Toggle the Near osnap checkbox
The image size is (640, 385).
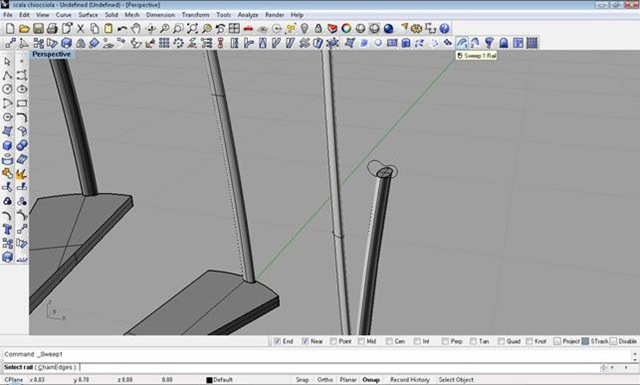click(305, 341)
